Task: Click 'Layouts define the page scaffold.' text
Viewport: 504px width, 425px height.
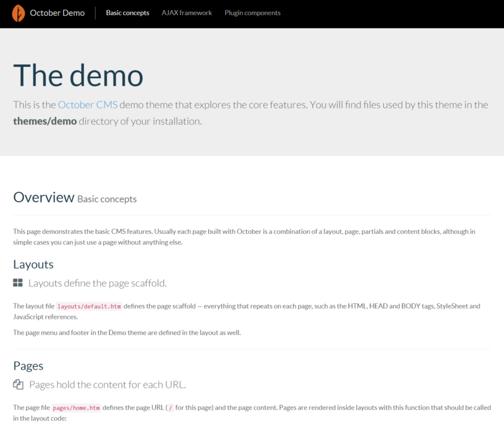Action: [x=98, y=283]
